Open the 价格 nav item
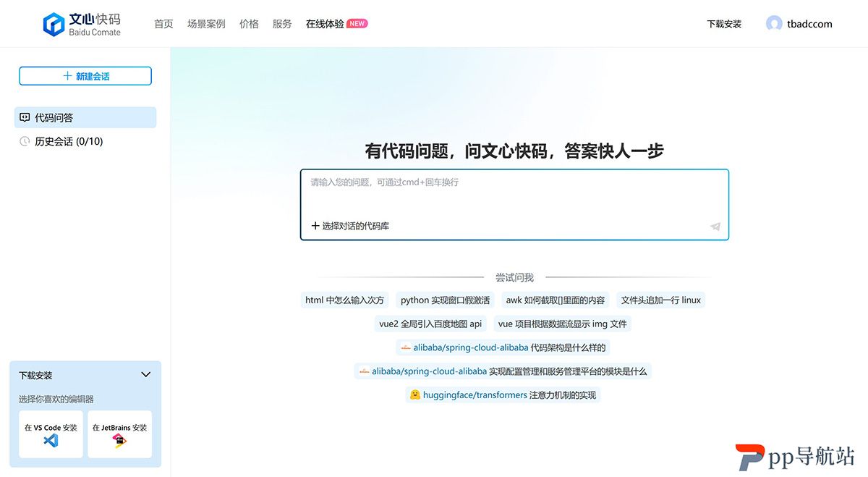The image size is (868, 477). pyautogui.click(x=249, y=24)
